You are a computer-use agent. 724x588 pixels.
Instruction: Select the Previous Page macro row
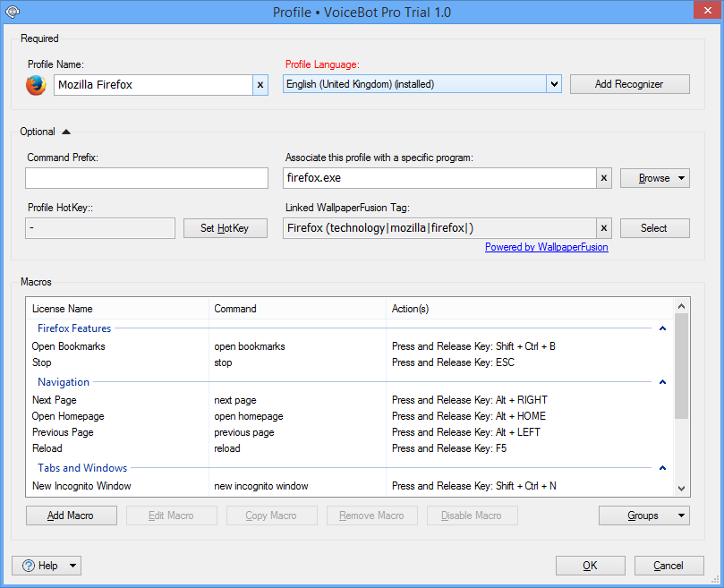coord(350,432)
